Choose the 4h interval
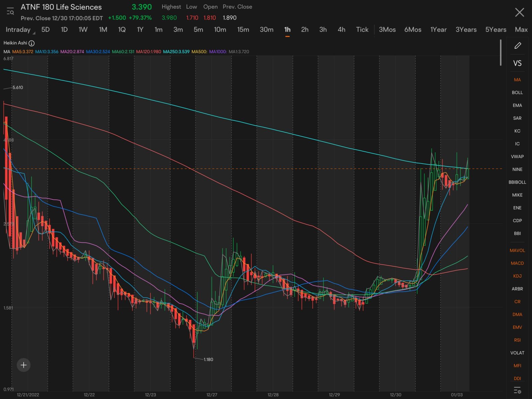532x399 pixels. pos(341,30)
